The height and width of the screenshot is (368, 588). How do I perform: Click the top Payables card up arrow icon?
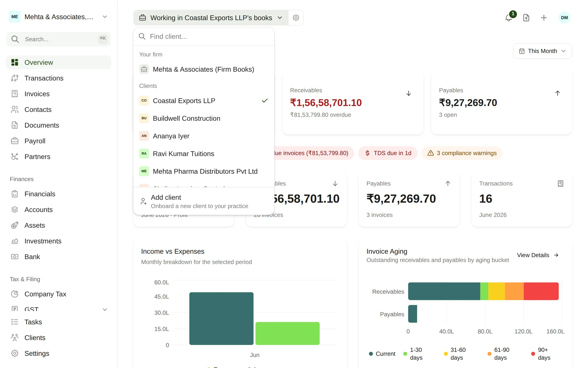click(557, 93)
